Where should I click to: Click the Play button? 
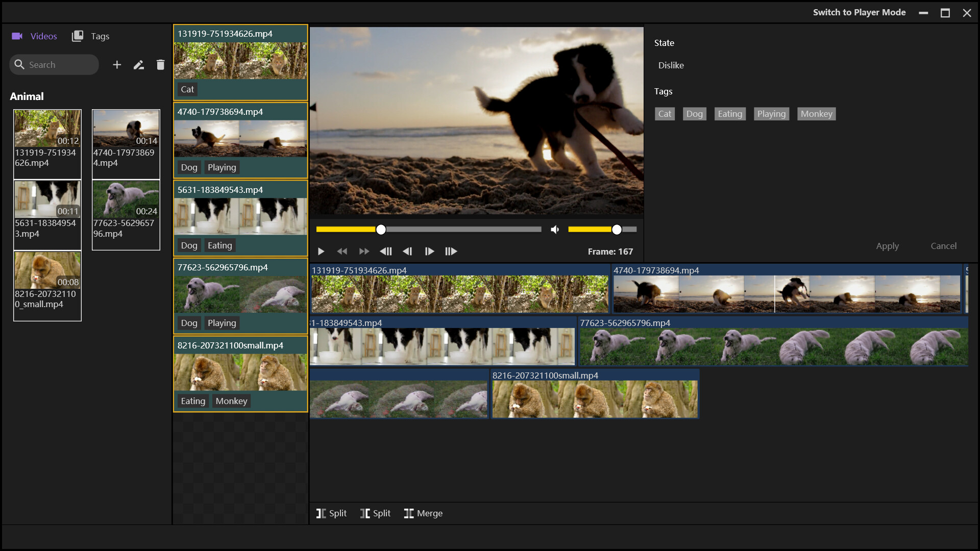coord(321,252)
